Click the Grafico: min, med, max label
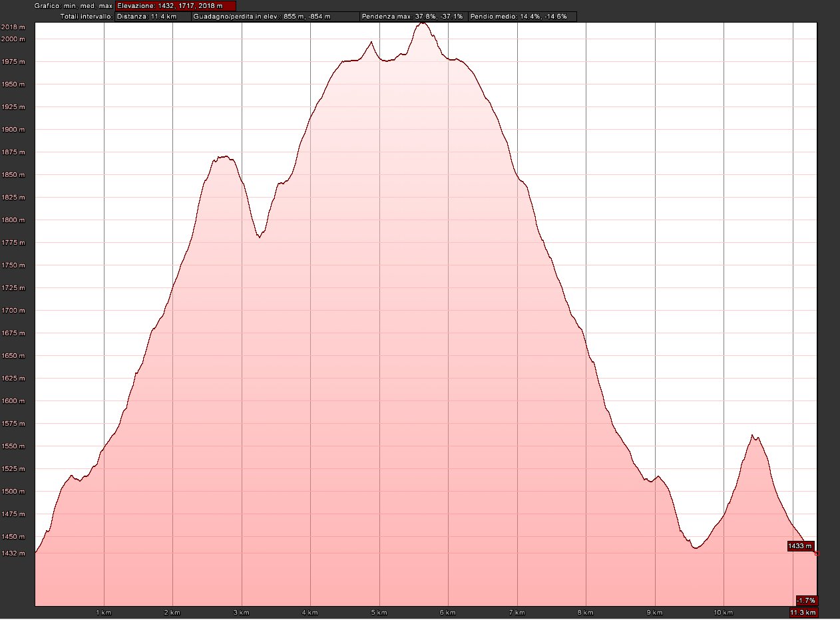 73,6
